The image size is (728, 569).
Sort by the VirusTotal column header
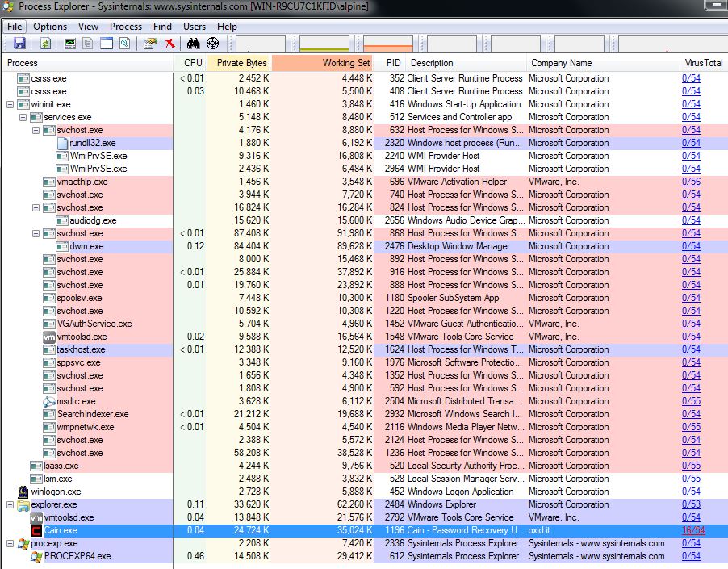(x=704, y=63)
